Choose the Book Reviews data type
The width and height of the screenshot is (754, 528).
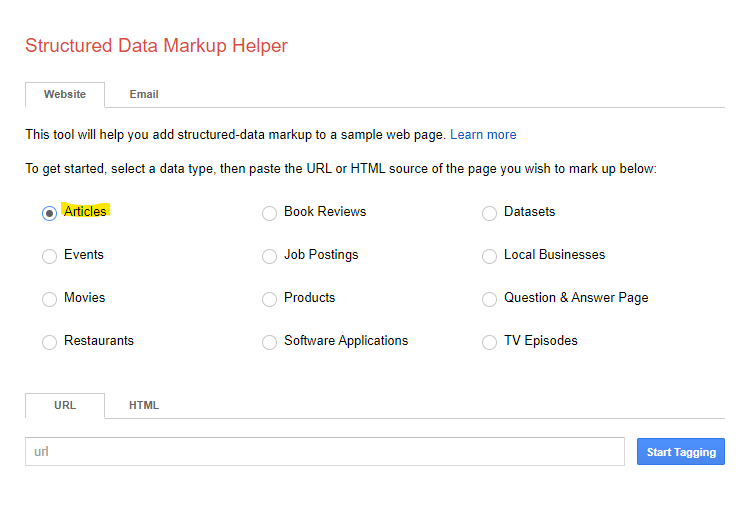click(269, 213)
